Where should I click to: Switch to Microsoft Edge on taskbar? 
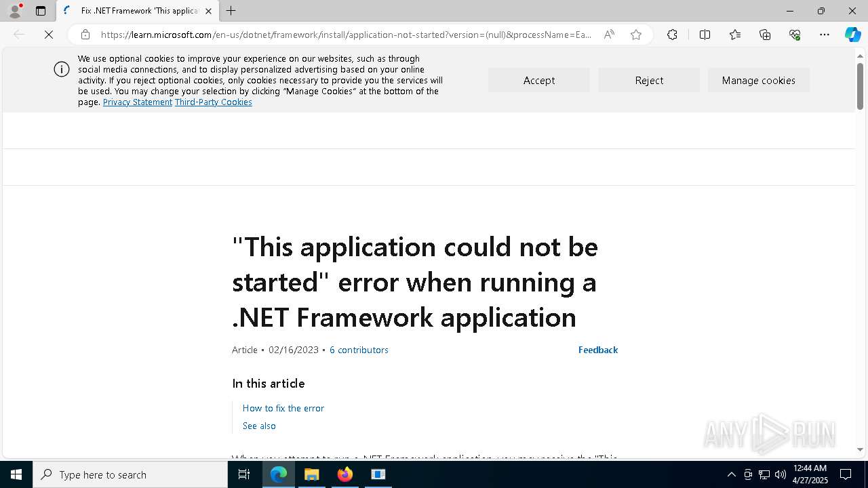[279, 474]
